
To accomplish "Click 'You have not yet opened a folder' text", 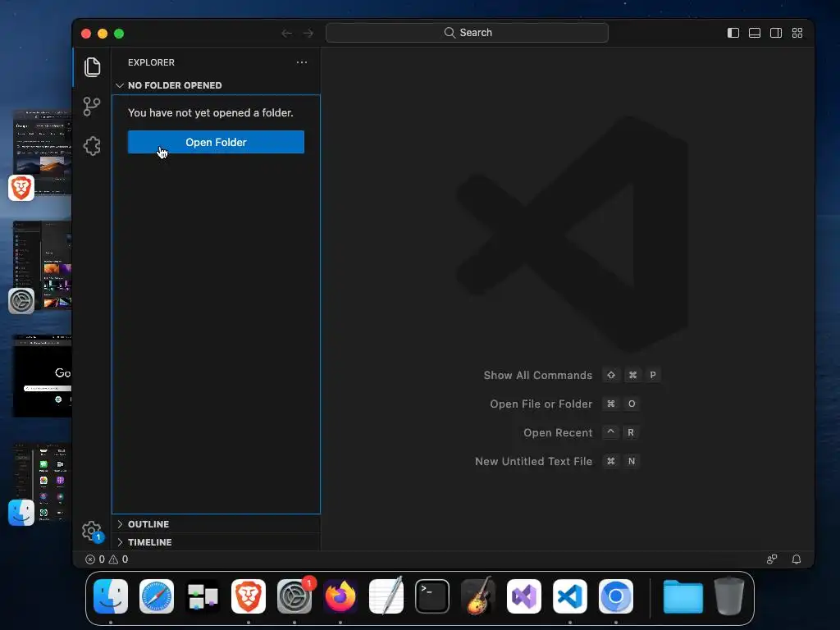I will tap(211, 112).
